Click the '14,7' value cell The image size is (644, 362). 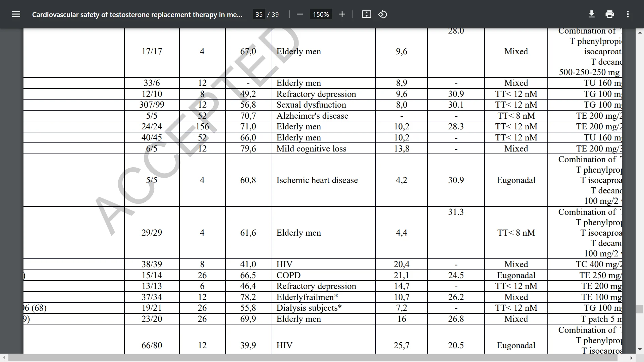click(401, 286)
